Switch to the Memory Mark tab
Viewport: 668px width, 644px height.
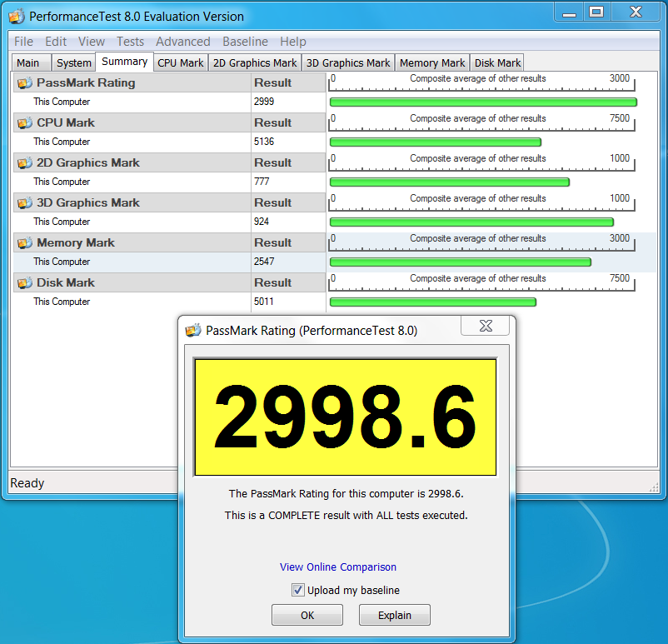click(x=432, y=62)
